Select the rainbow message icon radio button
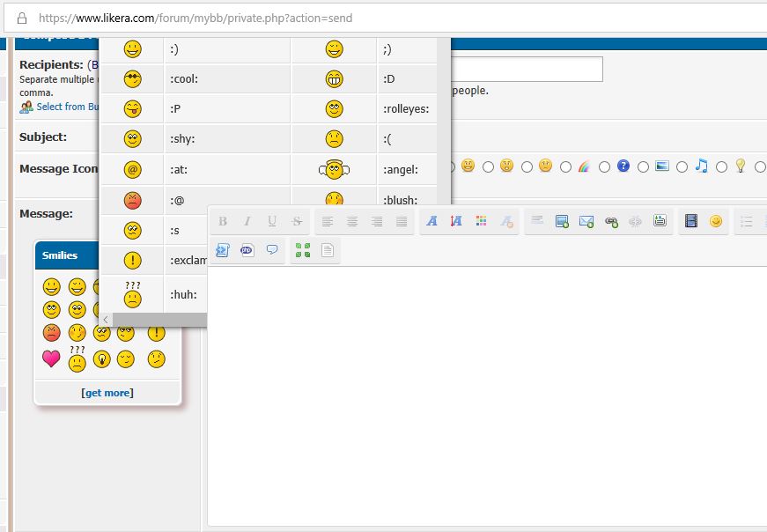Viewport: 767px width, 532px height. click(x=566, y=166)
